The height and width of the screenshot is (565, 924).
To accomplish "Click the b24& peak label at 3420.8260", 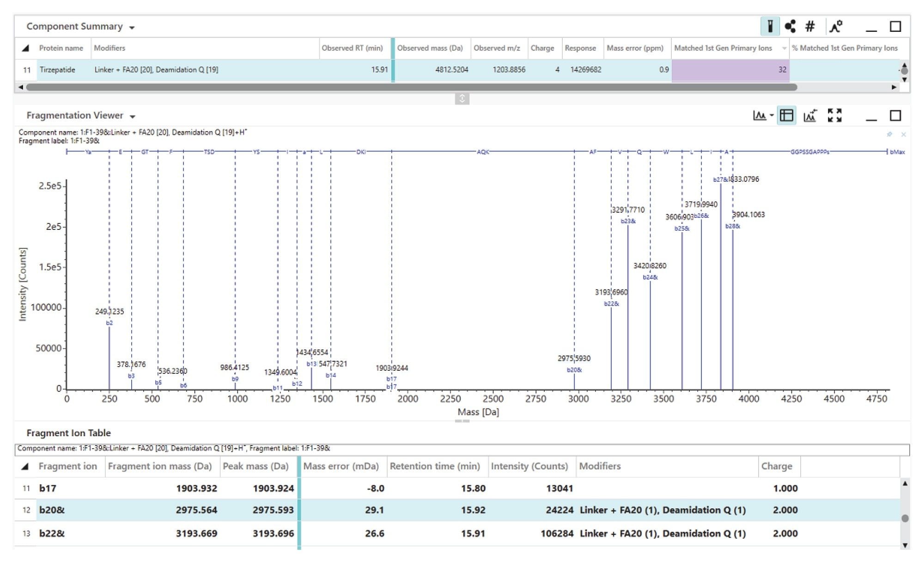I will [x=650, y=277].
